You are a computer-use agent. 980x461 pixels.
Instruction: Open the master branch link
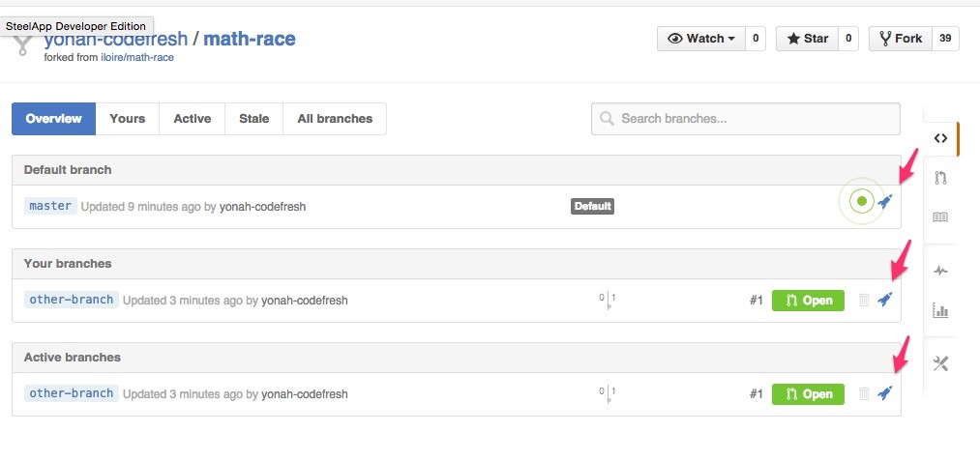tap(50, 206)
